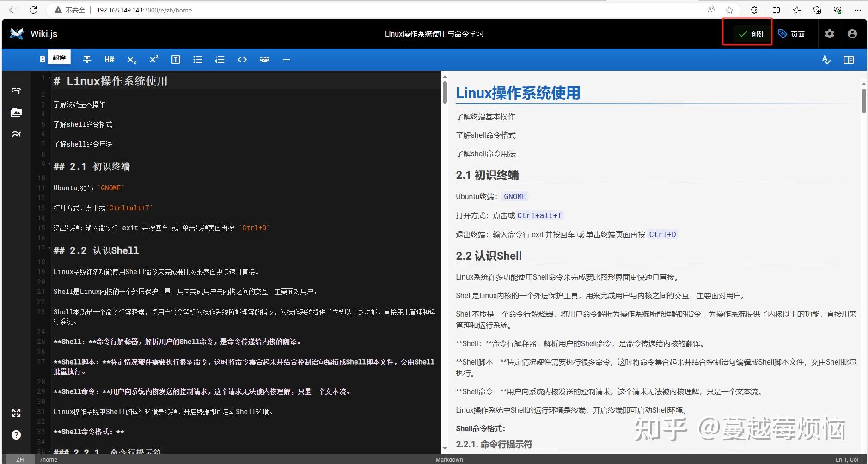Collapse the fold at line 35
The height and width of the screenshot is (464, 868).
tap(49, 451)
